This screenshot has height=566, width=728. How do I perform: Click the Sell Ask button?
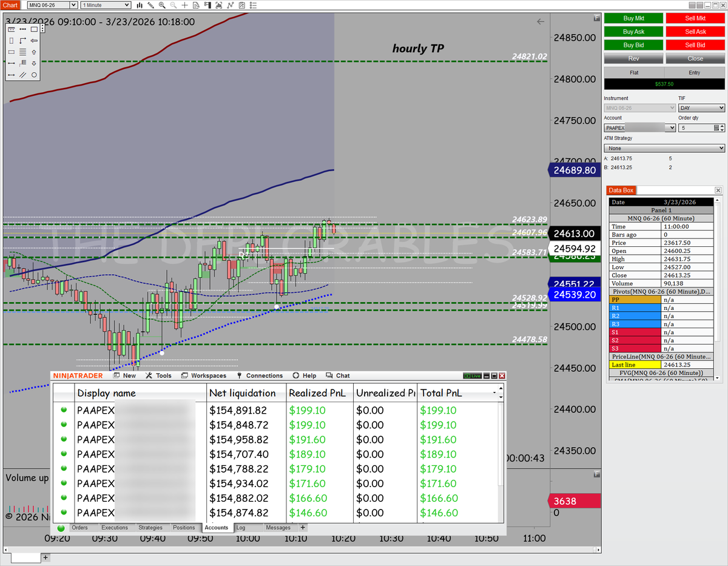695,32
